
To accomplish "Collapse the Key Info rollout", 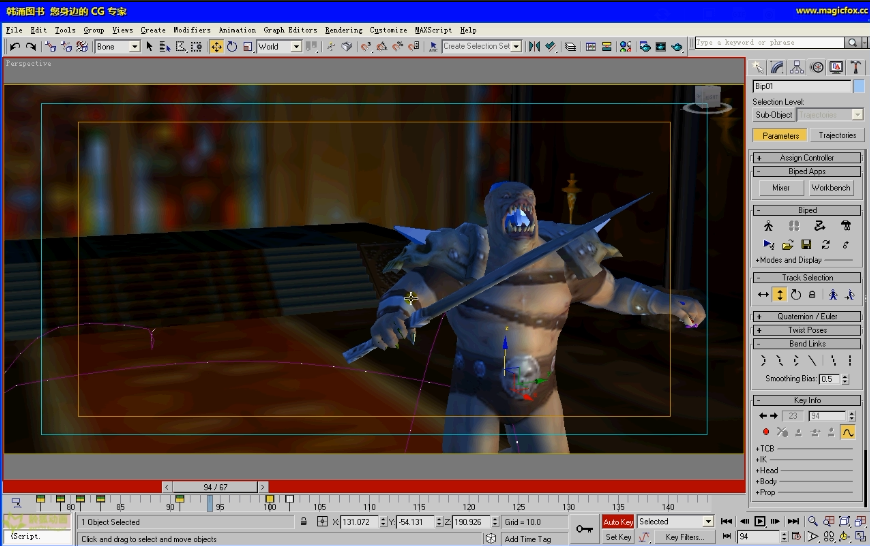I will pyautogui.click(x=807, y=400).
